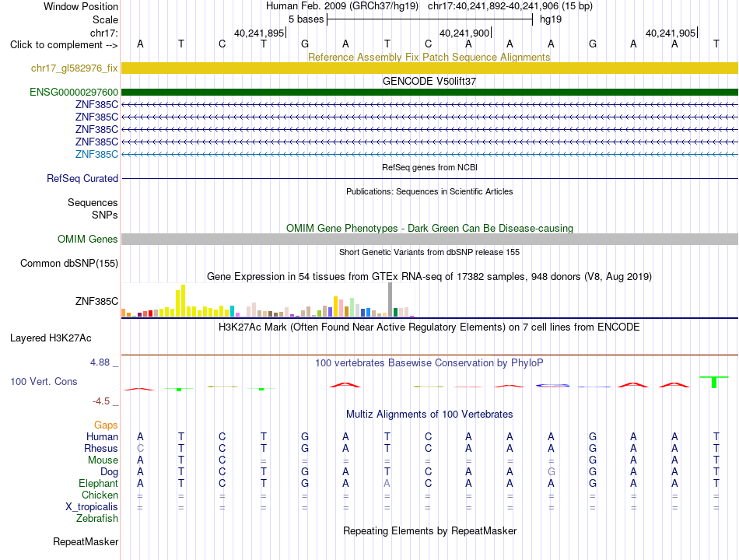The image size is (739, 560).
Task: Open Multiz Alignments of 100 Vertebrates title
Action: [429, 415]
